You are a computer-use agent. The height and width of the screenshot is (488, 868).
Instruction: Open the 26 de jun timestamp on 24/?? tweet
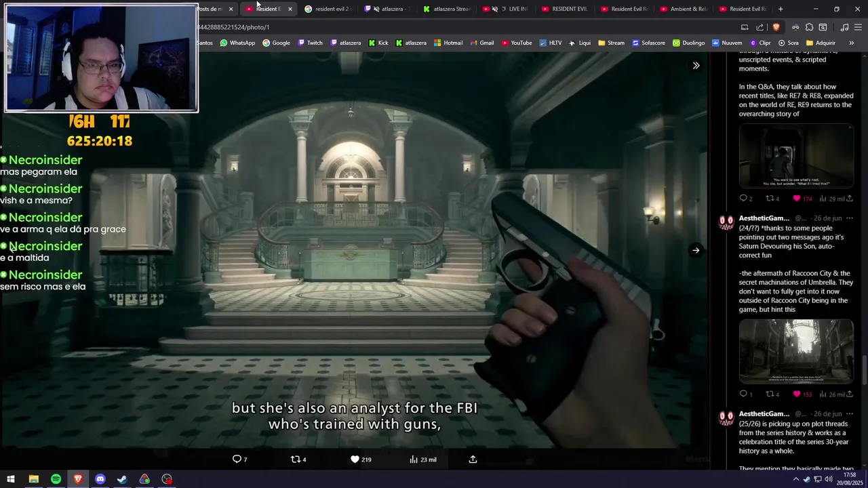pos(827,218)
